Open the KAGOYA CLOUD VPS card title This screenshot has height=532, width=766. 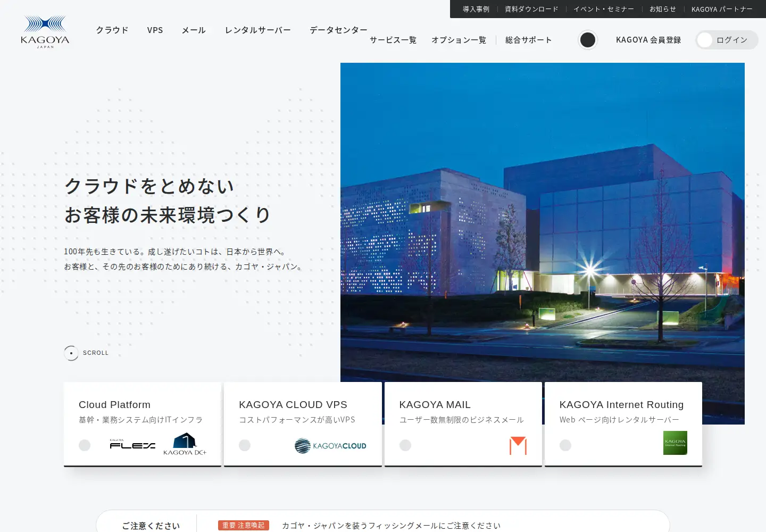(x=293, y=405)
